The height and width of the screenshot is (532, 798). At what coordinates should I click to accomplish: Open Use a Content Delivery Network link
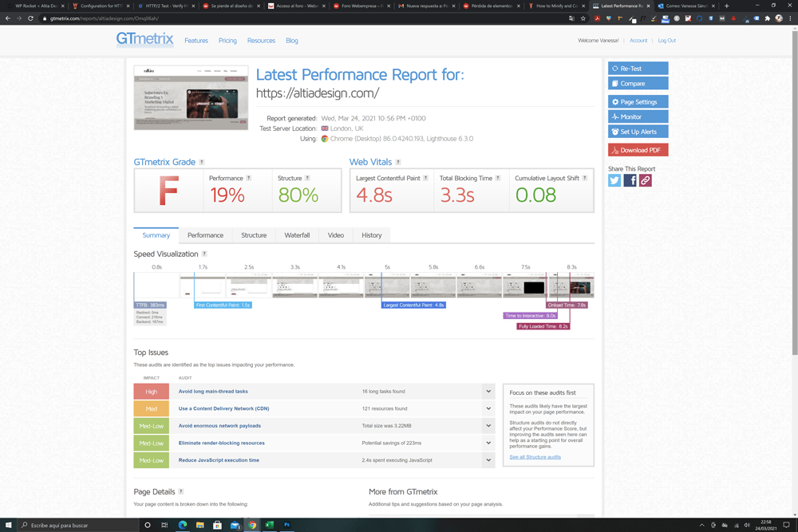(224, 408)
